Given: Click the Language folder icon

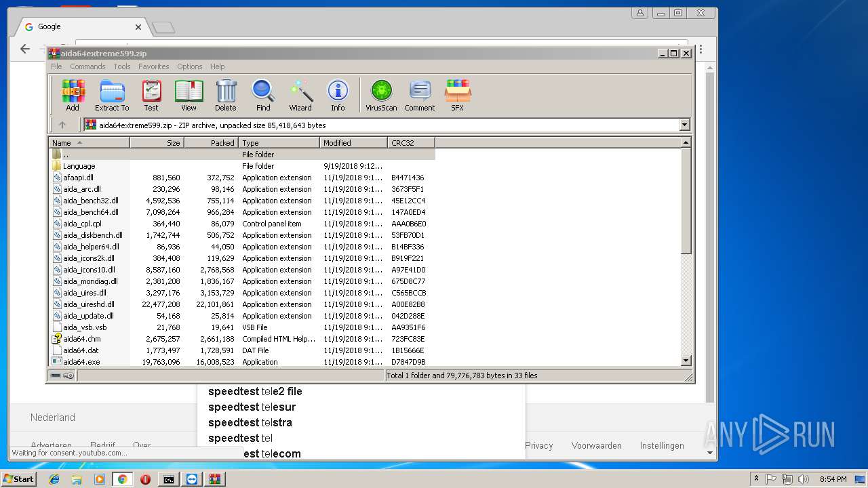Looking at the screenshot, I should click(x=57, y=165).
